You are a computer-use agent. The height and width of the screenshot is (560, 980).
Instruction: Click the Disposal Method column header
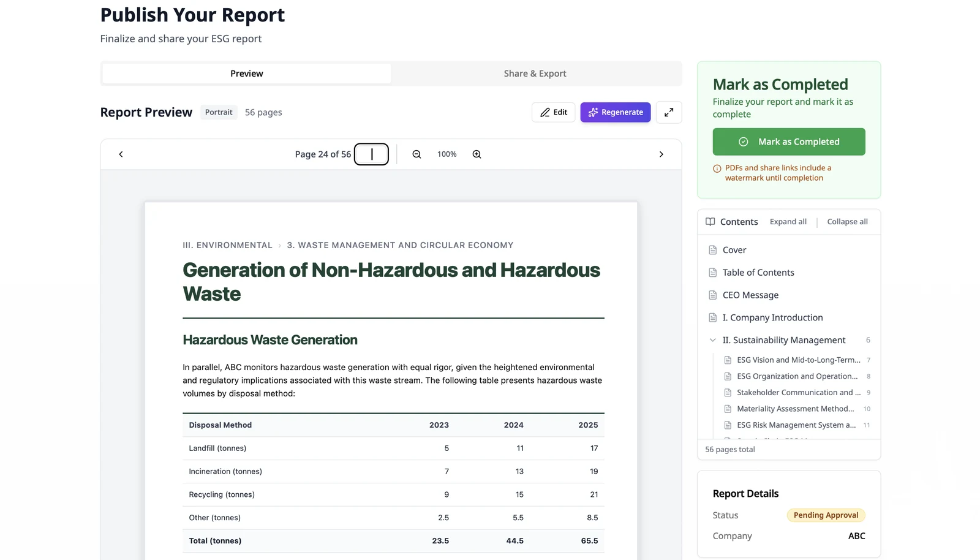pos(221,425)
